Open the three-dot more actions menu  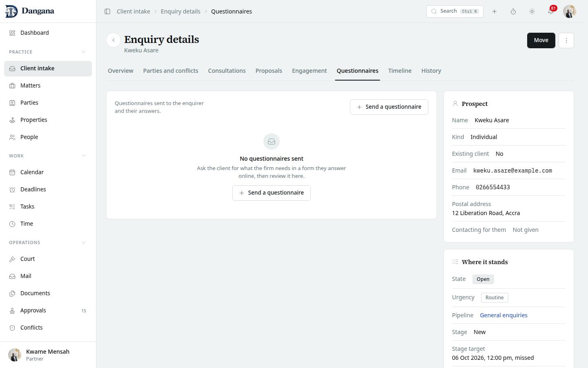pyautogui.click(x=566, y=40)
